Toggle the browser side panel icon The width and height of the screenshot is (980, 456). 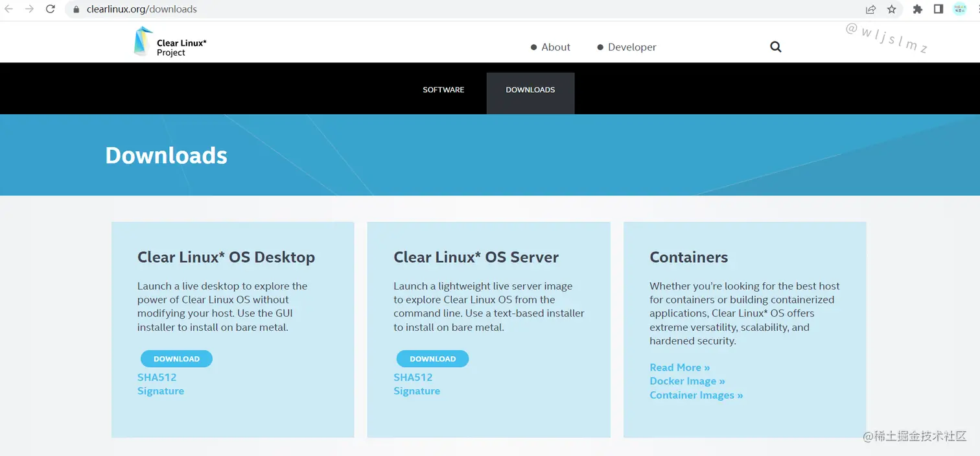938,9
